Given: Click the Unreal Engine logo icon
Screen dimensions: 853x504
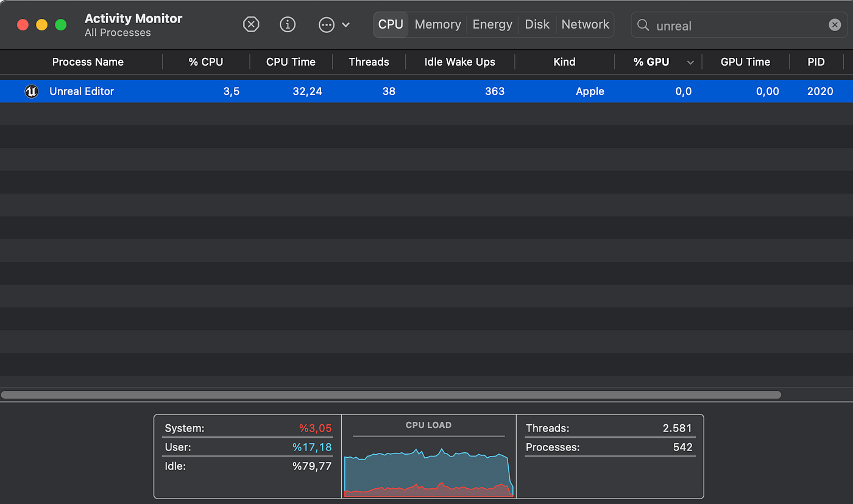Looking at the screenshot, I should [x=31, y=91].
